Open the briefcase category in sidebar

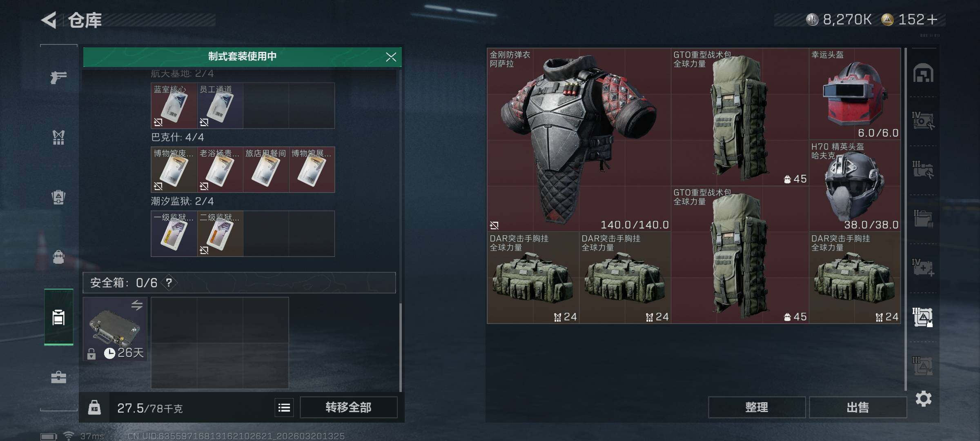58,377
